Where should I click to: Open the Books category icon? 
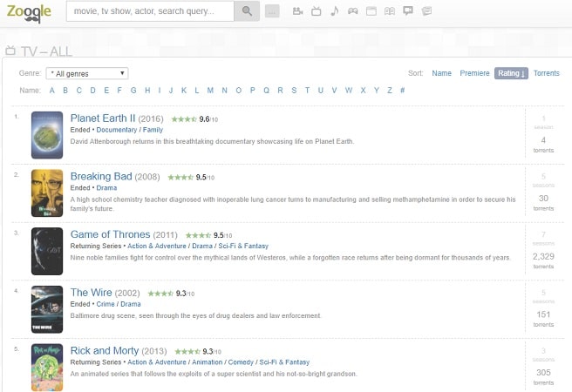(x=390, y=11)
